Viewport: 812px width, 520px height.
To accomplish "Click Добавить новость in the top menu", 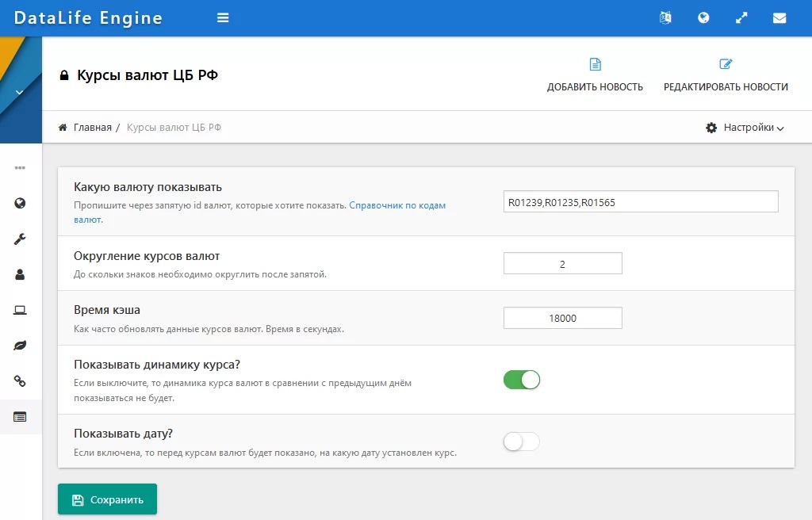I will 595,75.
